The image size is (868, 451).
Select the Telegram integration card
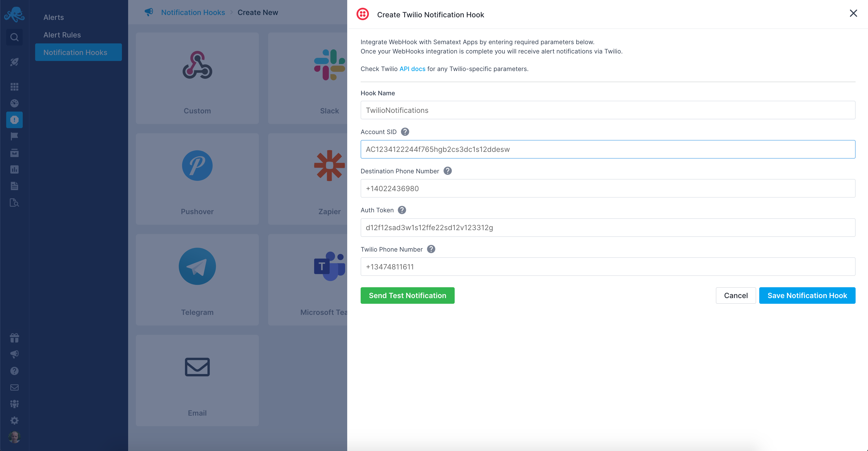197,279
